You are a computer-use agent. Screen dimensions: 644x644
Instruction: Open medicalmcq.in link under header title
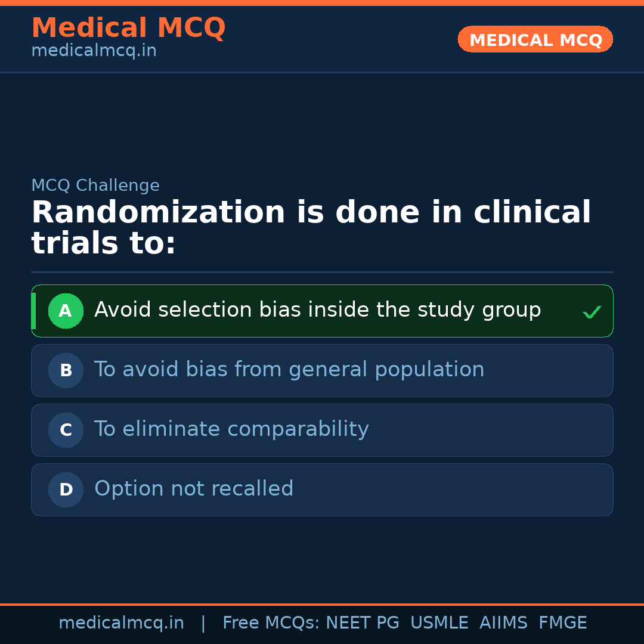(x=94, y=51)
